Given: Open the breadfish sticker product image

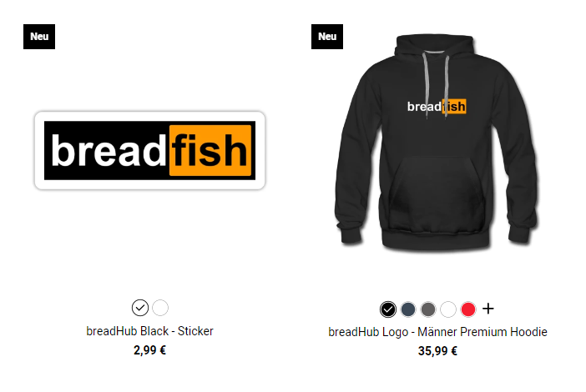Looking at the screenshot, I should tap(150, 150).
